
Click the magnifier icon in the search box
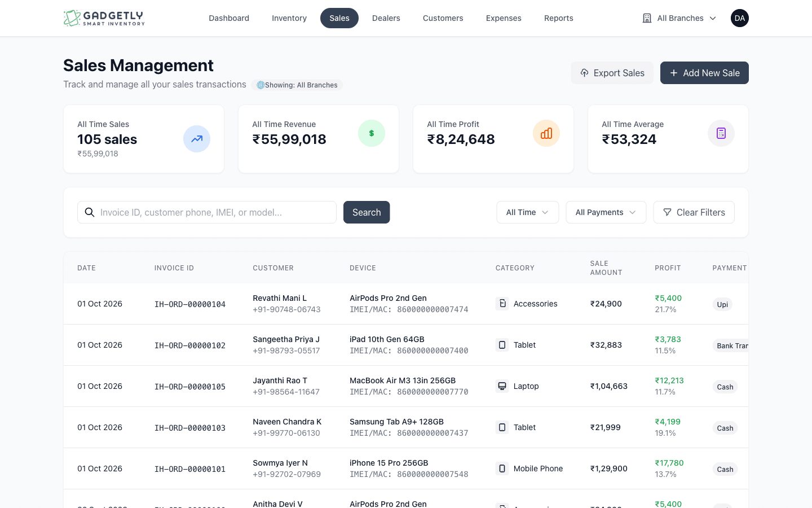tap(90, 212)
